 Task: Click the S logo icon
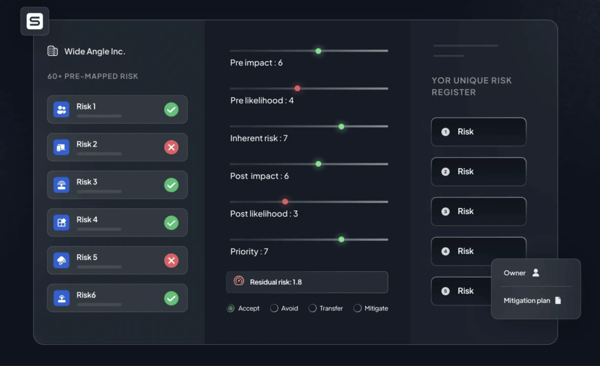[34, 21]
